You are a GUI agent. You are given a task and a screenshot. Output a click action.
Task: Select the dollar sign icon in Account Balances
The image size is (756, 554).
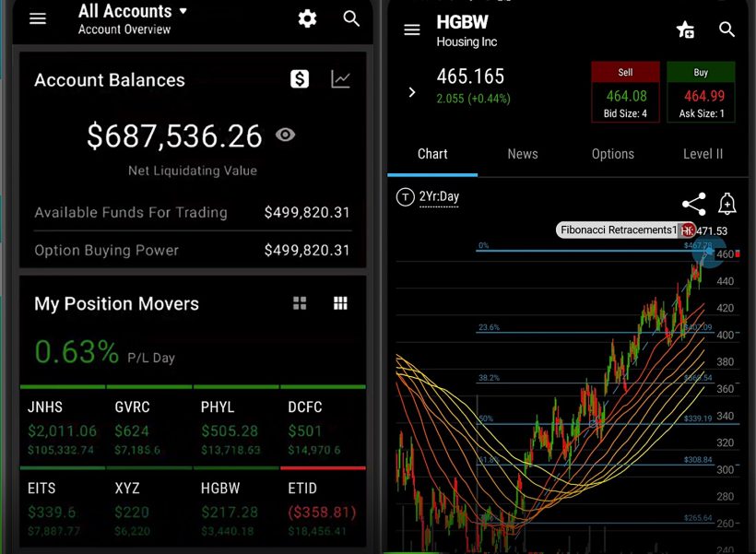pyautogui.click(x=300, y=79)
